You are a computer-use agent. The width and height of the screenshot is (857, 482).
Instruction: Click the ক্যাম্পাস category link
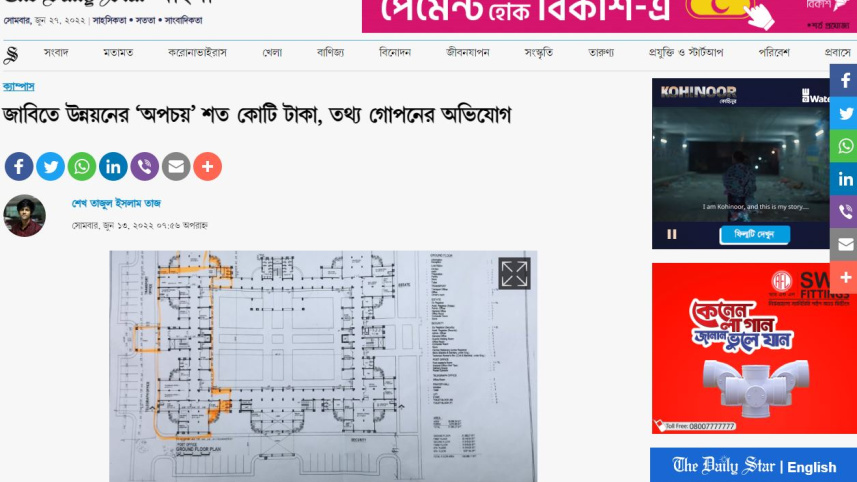pyautogui.click(x=18, y=87)
